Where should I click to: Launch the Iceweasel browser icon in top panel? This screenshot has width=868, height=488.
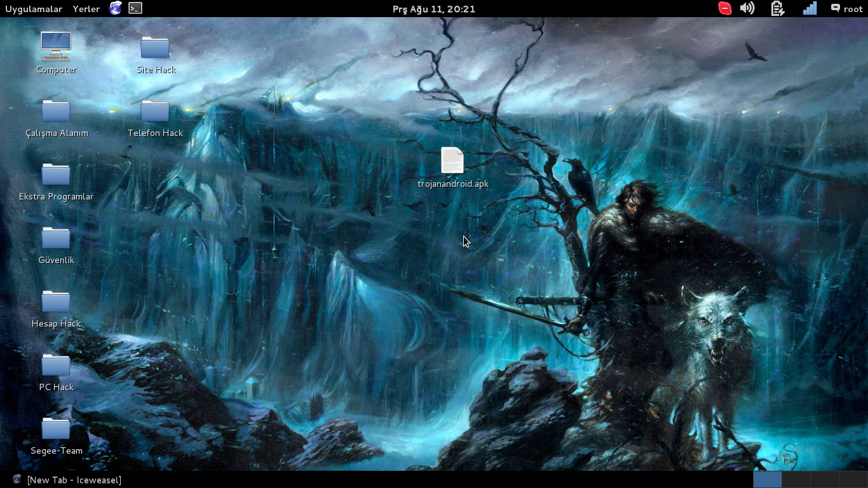(115, 8)
